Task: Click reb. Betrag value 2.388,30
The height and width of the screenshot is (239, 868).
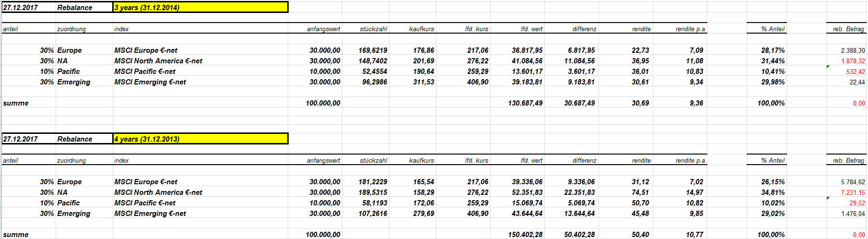Action: 853,50
